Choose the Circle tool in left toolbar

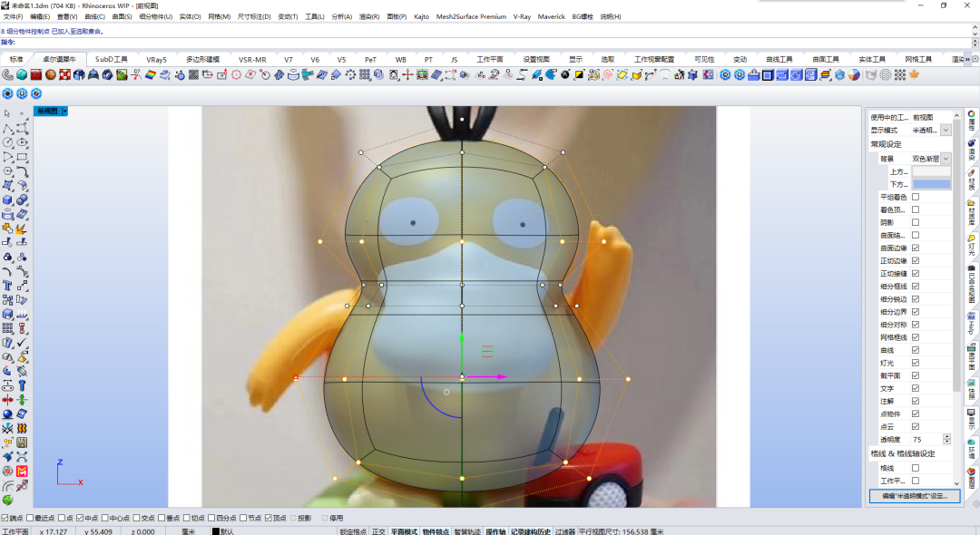pyautogui.click(x=7, y=142)
